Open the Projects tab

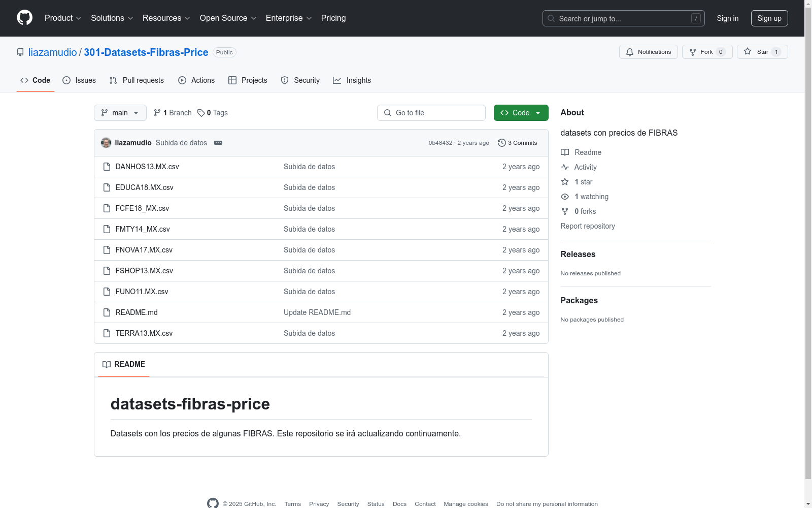248,80
